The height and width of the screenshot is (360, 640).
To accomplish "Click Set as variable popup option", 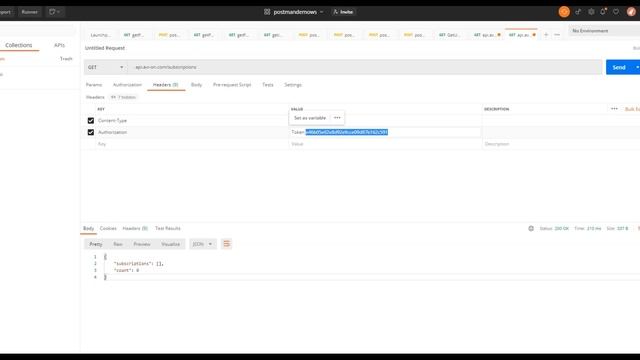I will (310, 118).
